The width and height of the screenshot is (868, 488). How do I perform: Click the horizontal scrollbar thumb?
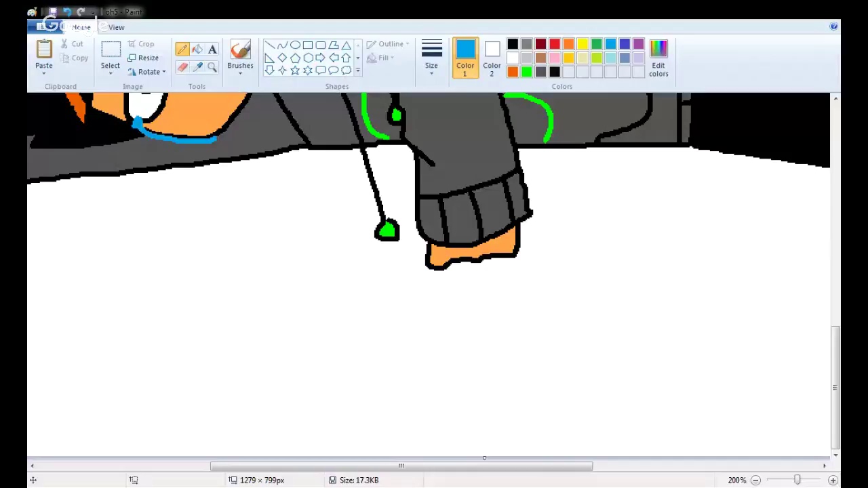click(401, 466)
